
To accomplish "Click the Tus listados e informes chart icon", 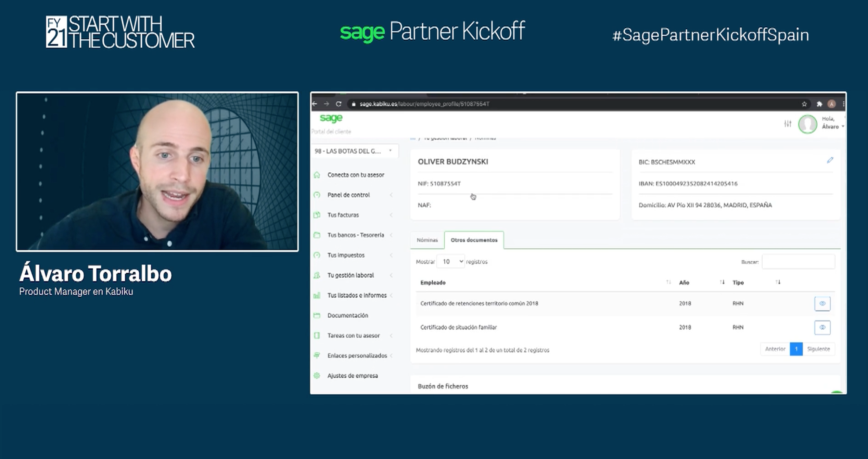I will 317,296.
